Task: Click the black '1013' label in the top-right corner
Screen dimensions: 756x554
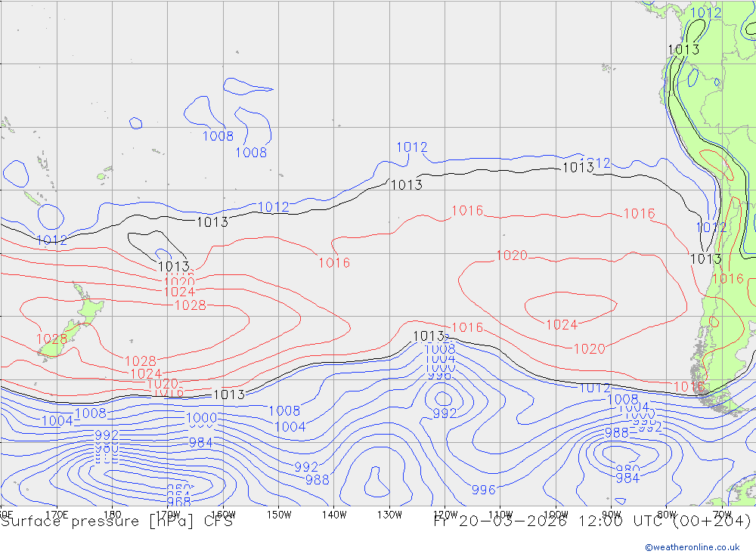Action: pyautogui.click(x=683, y=49)
